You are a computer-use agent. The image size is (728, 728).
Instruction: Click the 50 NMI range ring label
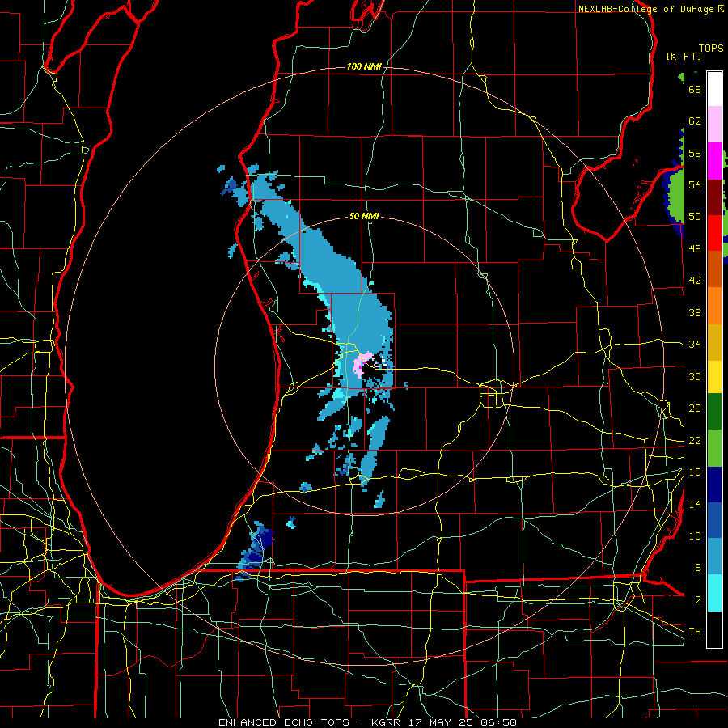pyautogui.click(x=364, y=216)
